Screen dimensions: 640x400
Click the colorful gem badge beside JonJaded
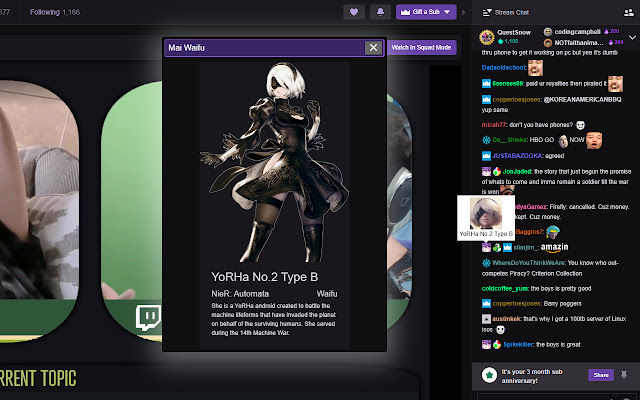(x=496, y=171)
